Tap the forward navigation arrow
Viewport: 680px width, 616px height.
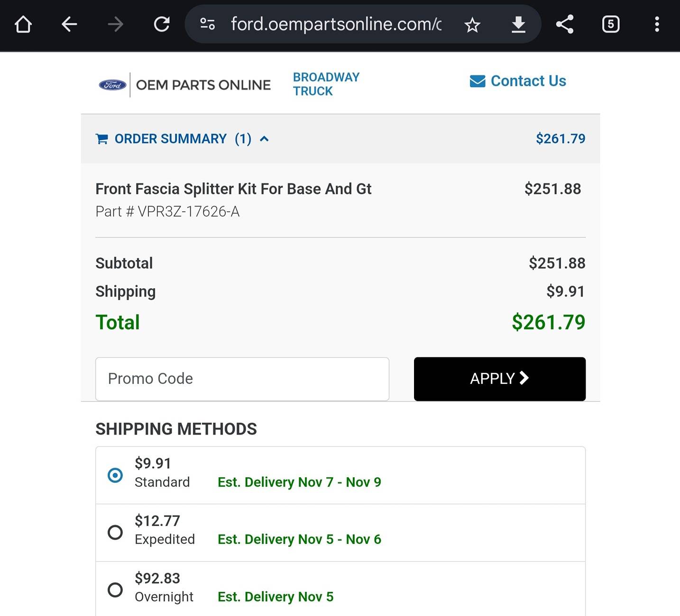pyautogui.click(x=115, y=24)
